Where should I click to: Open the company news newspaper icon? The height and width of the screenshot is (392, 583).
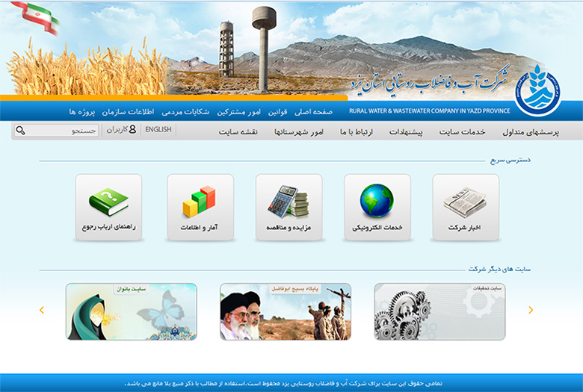click(465, 204)
